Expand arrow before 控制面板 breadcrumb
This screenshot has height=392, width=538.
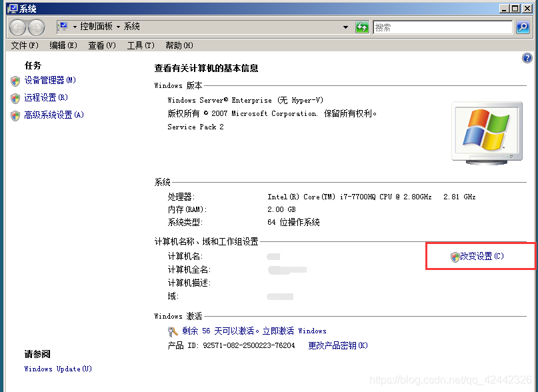tap(75, 27)
